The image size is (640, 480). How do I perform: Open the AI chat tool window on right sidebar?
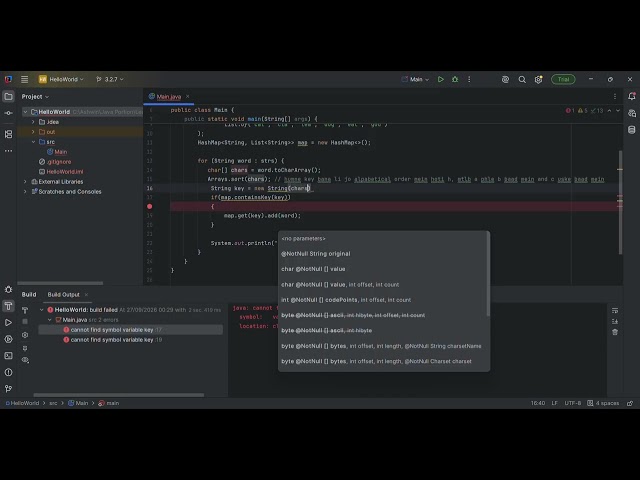pyautogui.click(x=631, y=113)
